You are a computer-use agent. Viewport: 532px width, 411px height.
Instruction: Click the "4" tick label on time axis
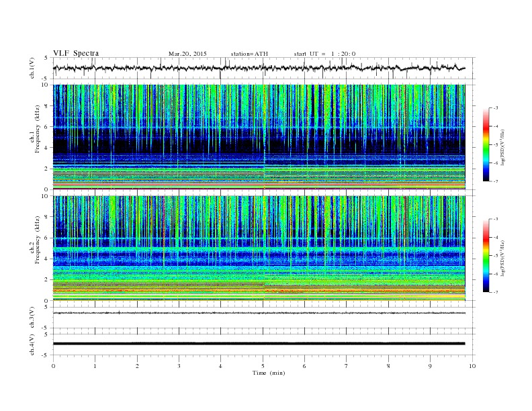pos(221,366)
